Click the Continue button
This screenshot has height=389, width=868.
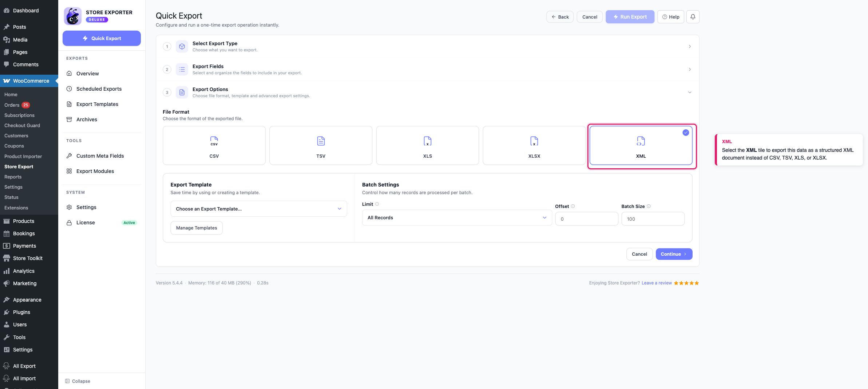click(x=674, y=254)
